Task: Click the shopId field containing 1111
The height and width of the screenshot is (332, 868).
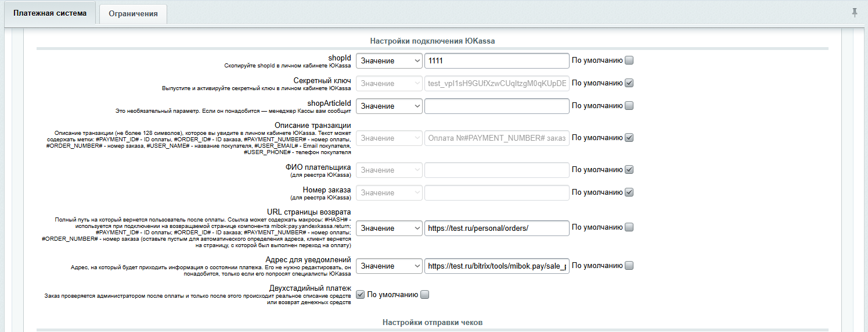Action: [x=496, y=61]
